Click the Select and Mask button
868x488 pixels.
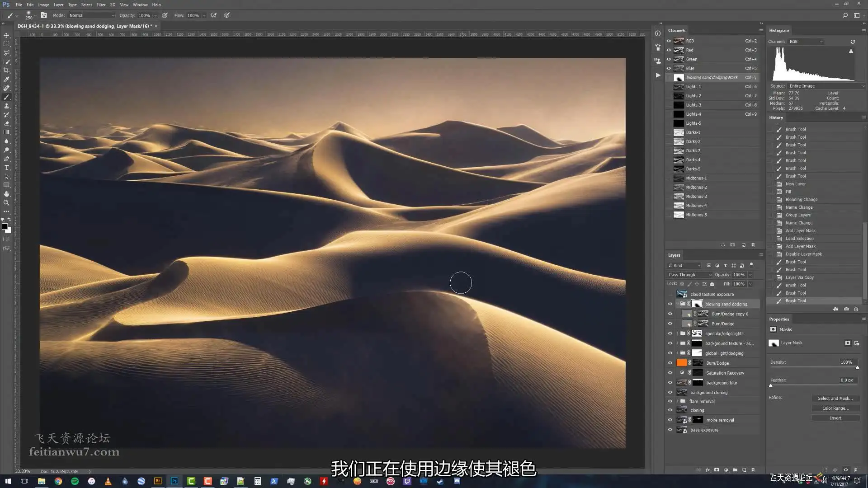[835, 399]
